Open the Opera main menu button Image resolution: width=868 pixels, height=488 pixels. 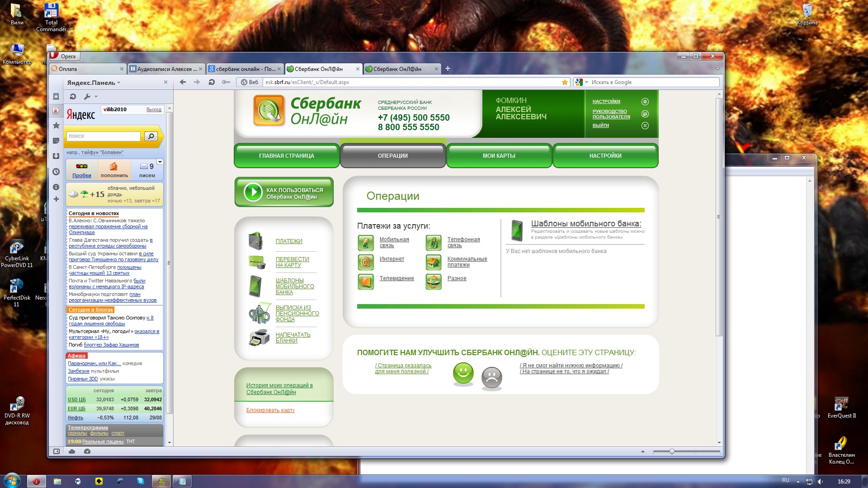click(64, 56)
